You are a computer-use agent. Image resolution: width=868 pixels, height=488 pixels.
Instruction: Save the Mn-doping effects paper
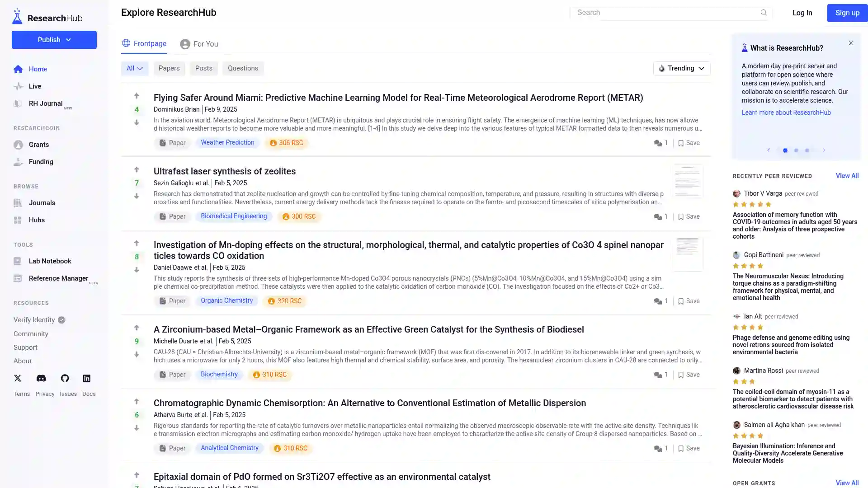pos(689,301)
